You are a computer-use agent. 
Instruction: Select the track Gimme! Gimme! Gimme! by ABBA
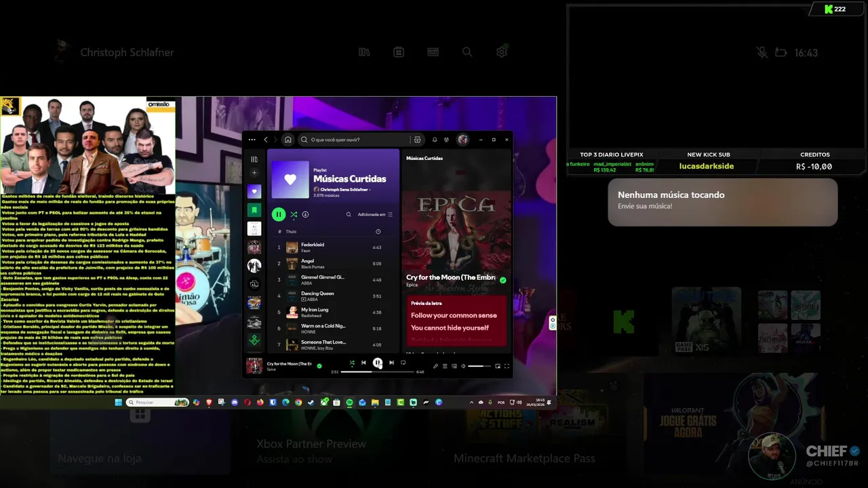(x=332, y=280)
